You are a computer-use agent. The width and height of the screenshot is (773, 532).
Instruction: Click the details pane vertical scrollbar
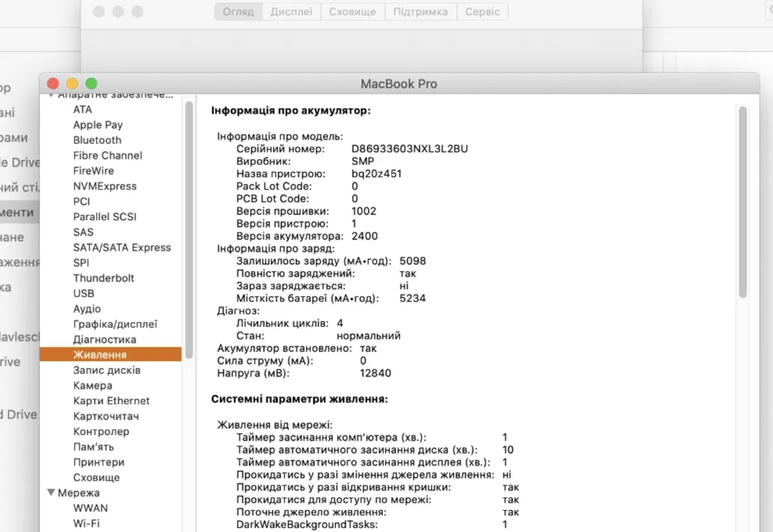click(743, 202)
